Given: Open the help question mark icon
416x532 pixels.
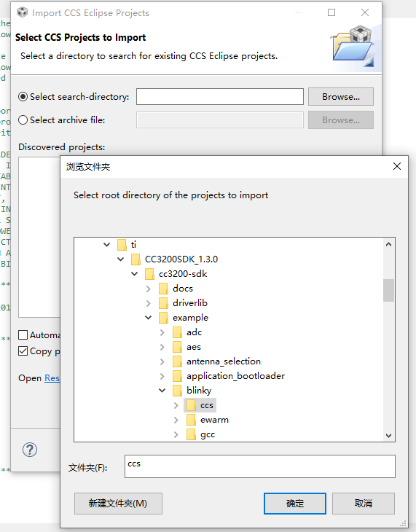Looking at the screenshot, I should click(x=30, y=450).
